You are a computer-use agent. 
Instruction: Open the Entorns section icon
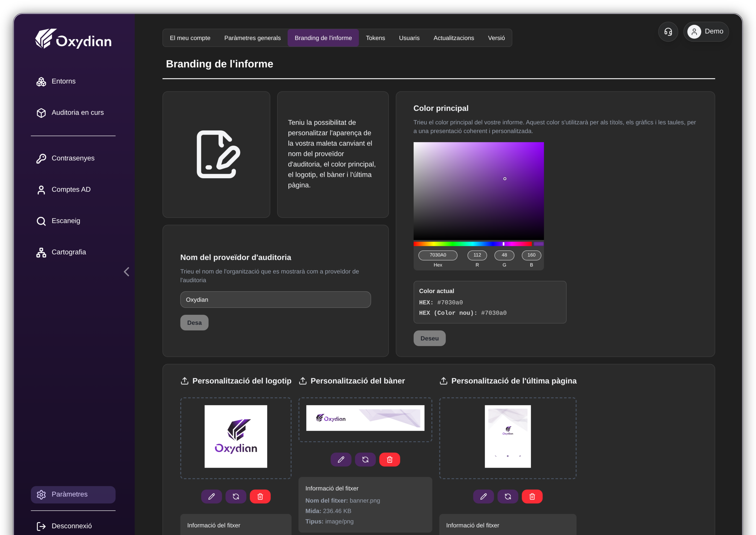(x=41, y=81)
